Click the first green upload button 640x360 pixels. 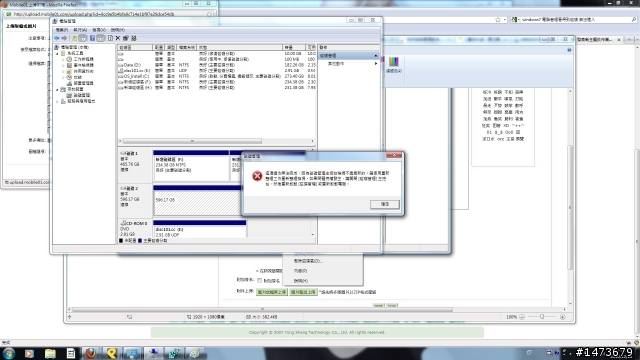[272, 292]
